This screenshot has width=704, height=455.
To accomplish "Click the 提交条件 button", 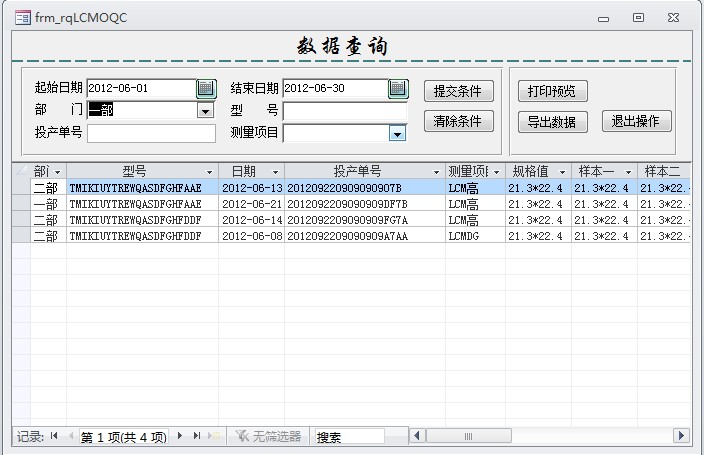I will (x=458, y=91).
